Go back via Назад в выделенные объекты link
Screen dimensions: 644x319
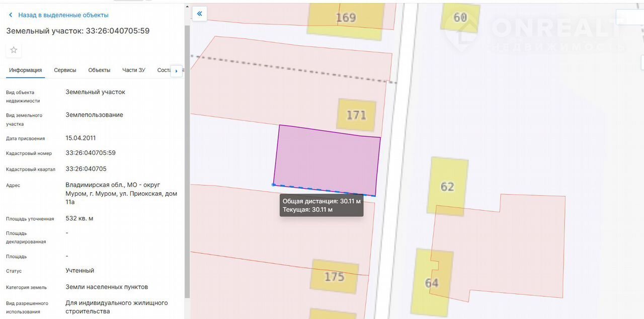(x=63, y=15)
